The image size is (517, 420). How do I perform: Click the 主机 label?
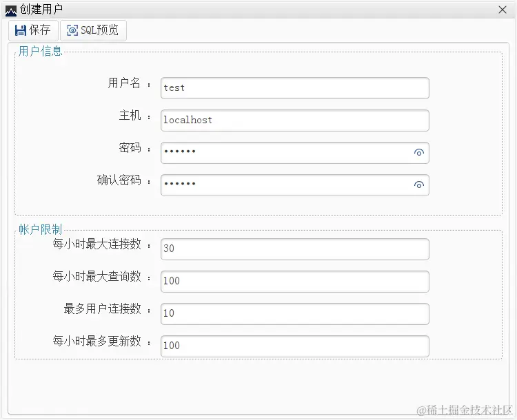pos(130,115)
